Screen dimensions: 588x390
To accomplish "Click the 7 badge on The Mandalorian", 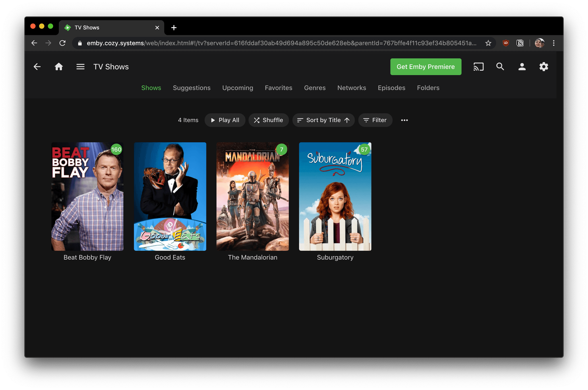I will [282, 149].
